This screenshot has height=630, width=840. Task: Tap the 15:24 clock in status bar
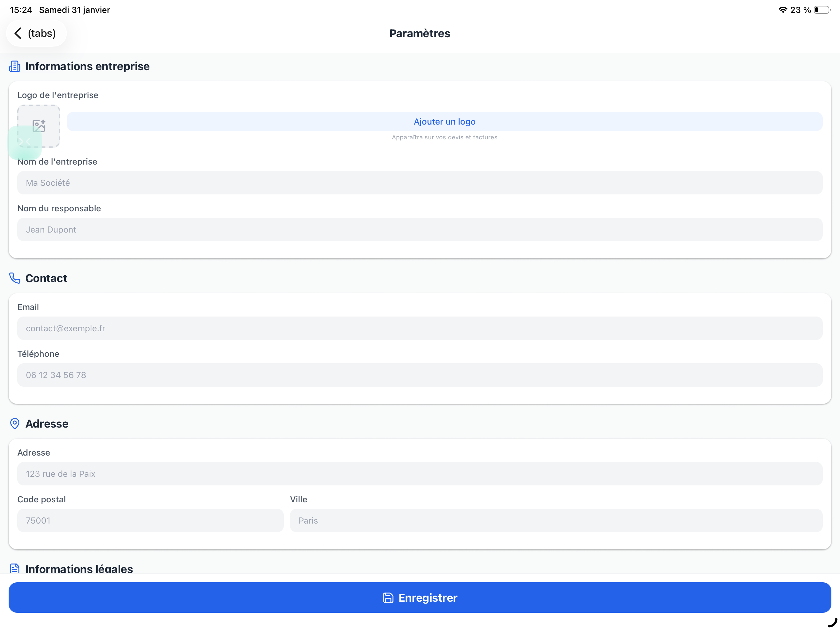pyautogui.click(x=21, y=10)
